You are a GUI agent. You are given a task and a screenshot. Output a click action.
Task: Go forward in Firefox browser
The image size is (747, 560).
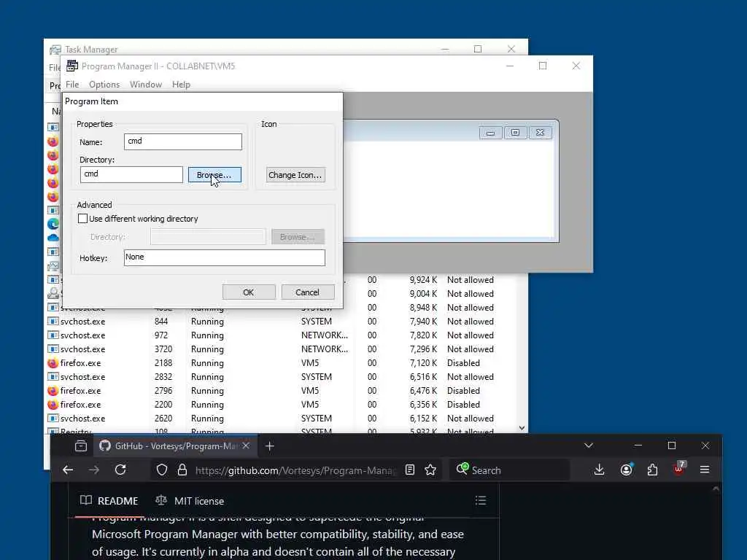(x=94, y=470)
